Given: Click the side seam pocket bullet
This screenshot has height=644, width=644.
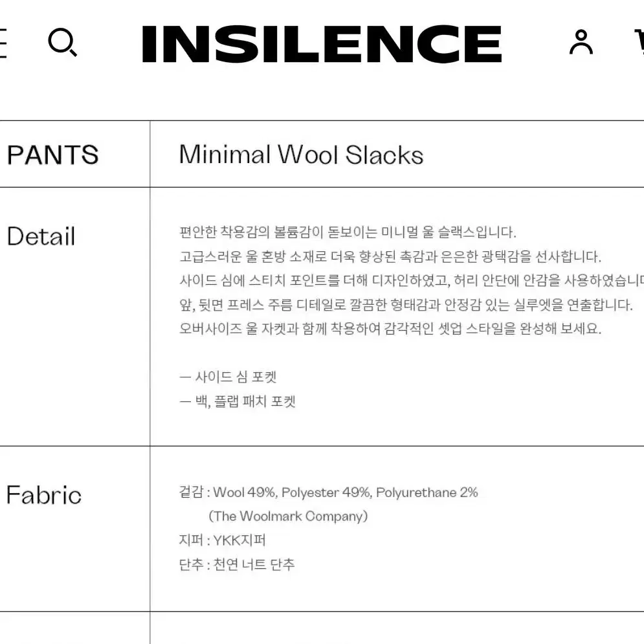Looking at the screenshot, I should [228, 377].
